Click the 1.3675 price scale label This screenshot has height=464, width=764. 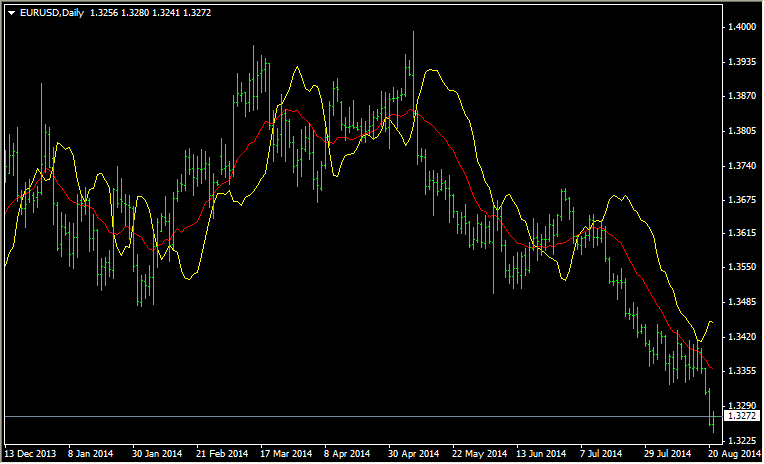(x=744, y=200)
